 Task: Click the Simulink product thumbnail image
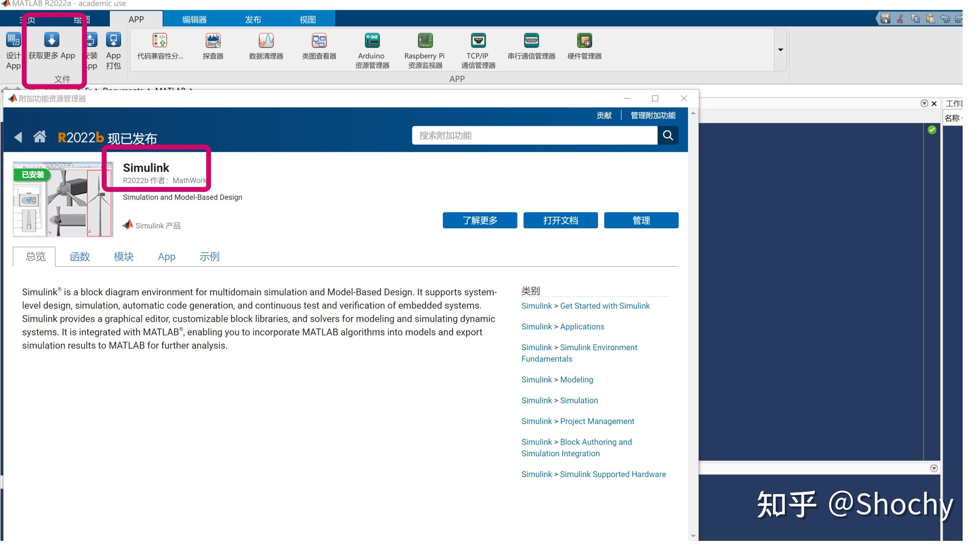click(63, 199)
